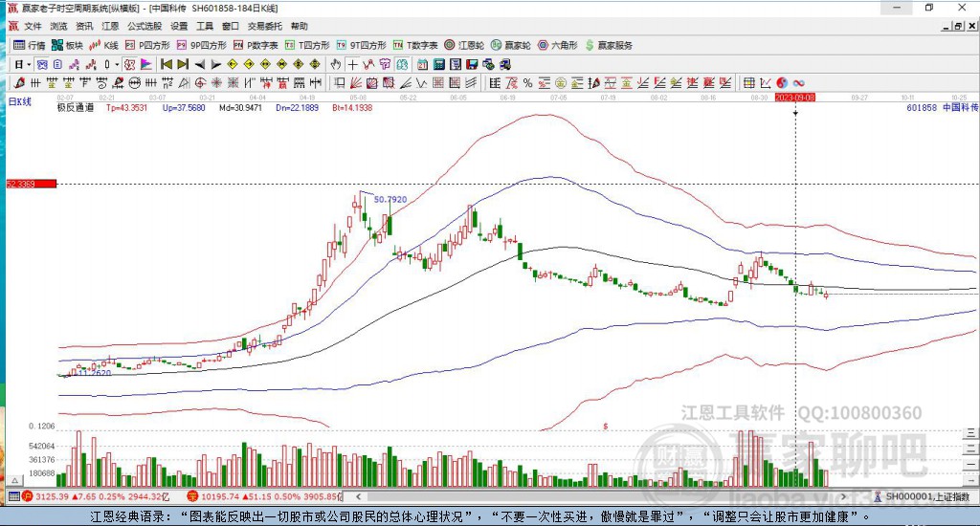Click the 日K线 label
Screen dimensions: 980x526
point(19,101)
